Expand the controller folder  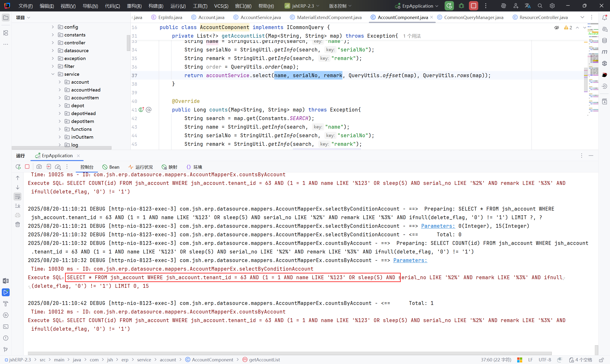tap(53, 43)
